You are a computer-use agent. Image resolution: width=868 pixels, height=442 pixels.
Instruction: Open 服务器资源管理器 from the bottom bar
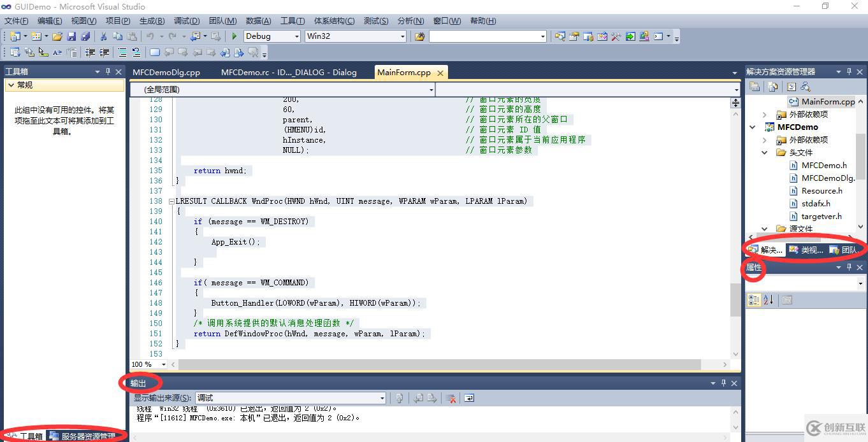pyautogui.click(x=85, y=436)
